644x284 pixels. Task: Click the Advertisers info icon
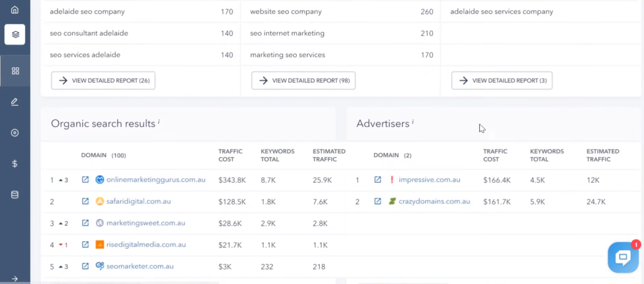(x=413, y=121)
